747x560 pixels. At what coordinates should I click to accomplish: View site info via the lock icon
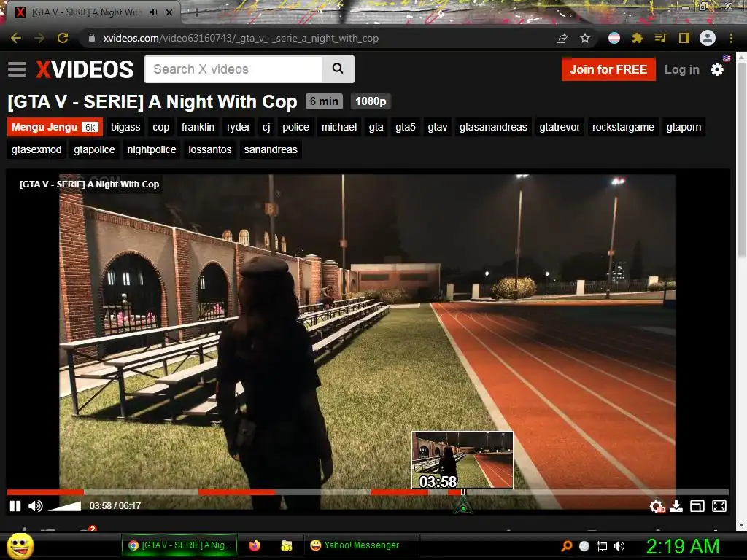(91, 38)
